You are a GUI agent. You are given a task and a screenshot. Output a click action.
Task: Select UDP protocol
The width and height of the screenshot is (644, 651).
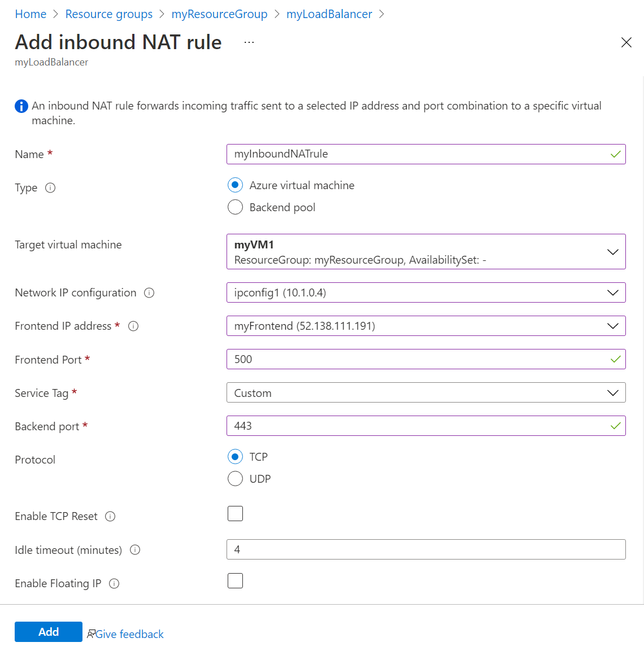(x=236, y=479)
